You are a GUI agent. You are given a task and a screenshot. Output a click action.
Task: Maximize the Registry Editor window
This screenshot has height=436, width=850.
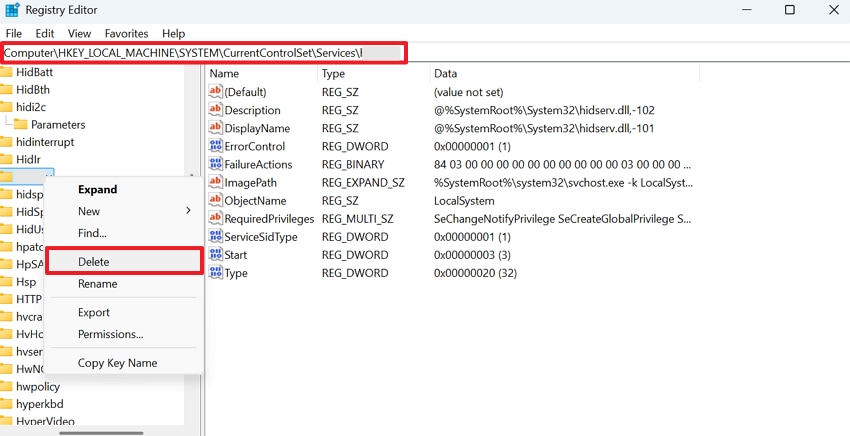tap(790, 10)
